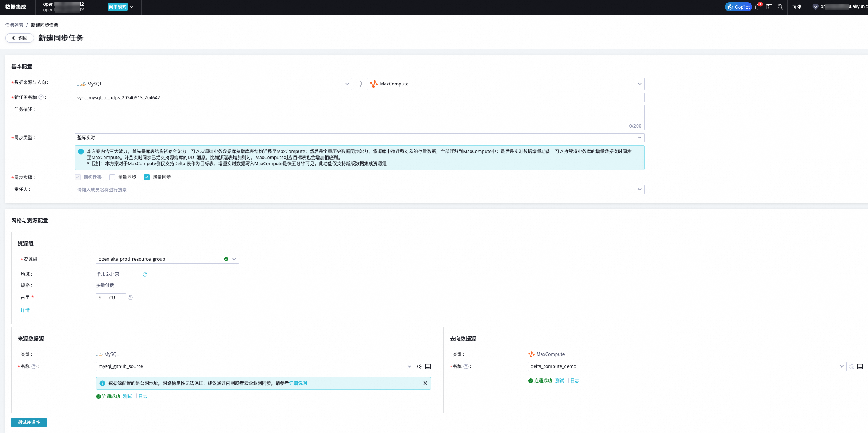Viewport: 868px width, 433px height.
Task: Show help for 新任务名称
Action: click(41, 97)
